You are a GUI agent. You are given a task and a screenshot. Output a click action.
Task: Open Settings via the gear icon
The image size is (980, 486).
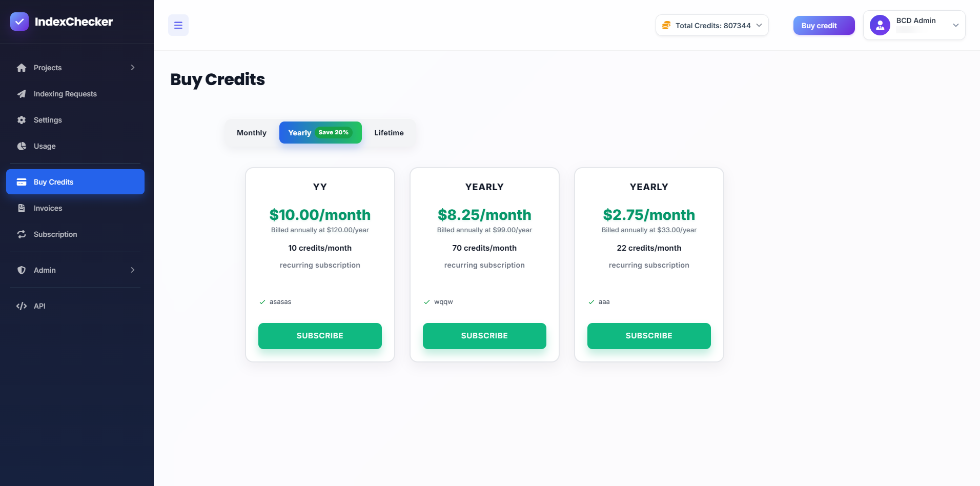coord(22,120)
